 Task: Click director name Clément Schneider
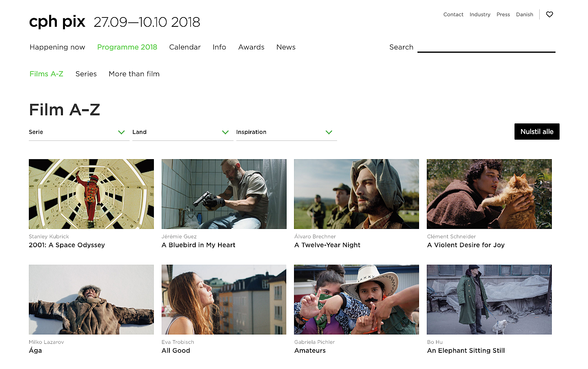452,237
